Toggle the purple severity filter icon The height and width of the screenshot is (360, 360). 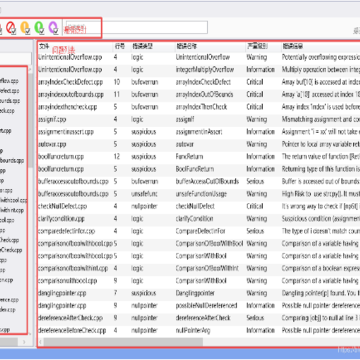[53, 27]
